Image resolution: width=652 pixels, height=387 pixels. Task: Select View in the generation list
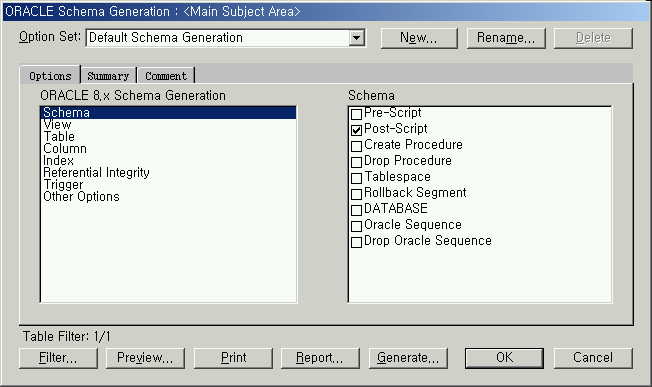pos(168,125)
